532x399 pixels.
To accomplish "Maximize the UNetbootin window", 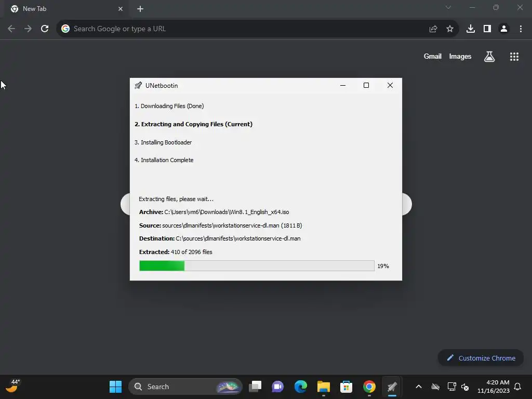I will (x=366, y=85).
